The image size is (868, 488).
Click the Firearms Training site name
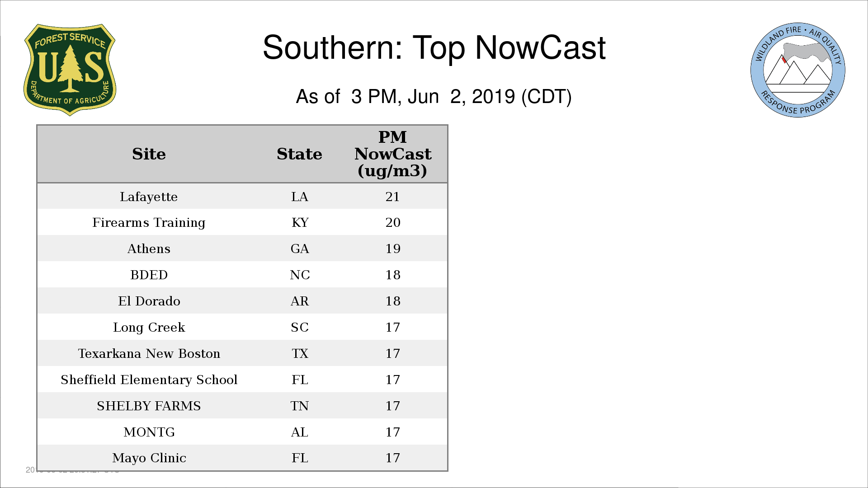click(149, 223)
